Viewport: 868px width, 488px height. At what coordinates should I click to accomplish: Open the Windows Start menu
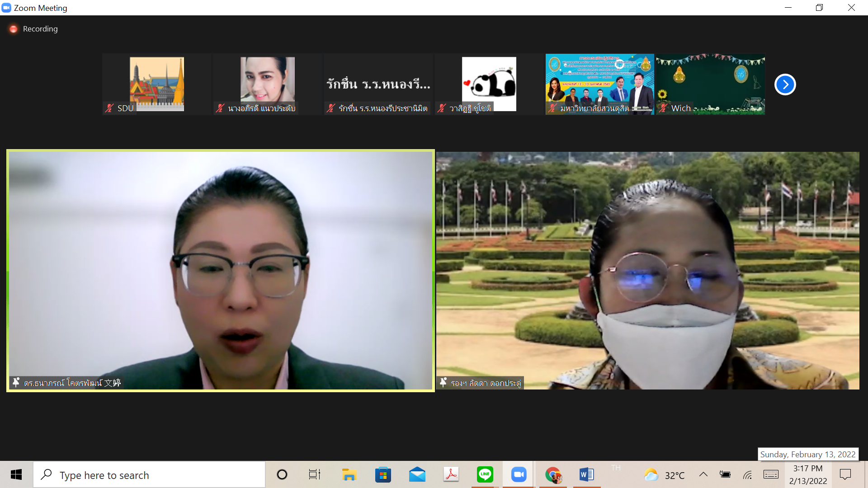pyautogui.click(x=16, y=474)
